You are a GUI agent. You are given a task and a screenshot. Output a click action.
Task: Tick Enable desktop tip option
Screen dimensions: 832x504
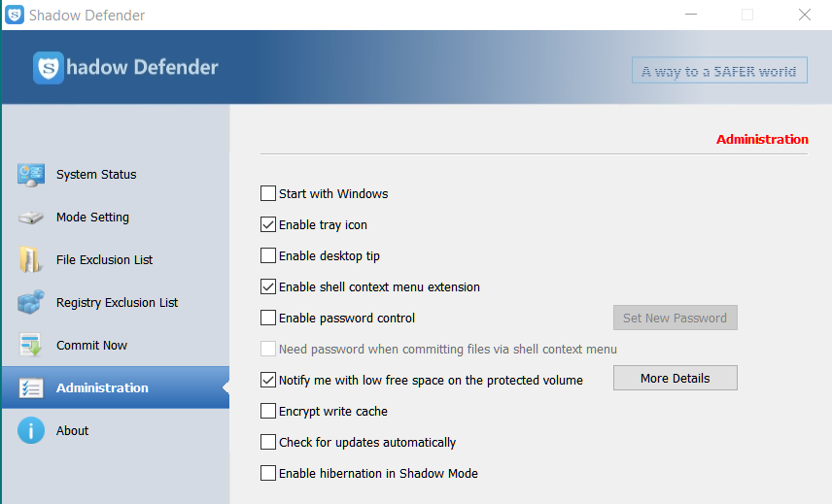click(268, 256)
